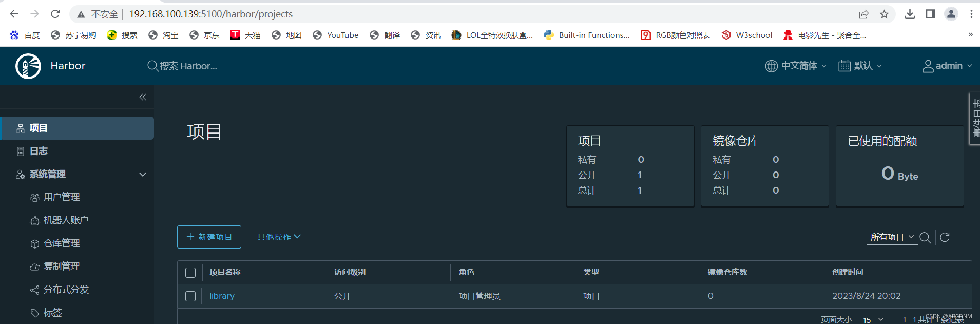Click the 项目管理员 role cell
The width and height of the screenshot is (980, 324).
point(479,296)
